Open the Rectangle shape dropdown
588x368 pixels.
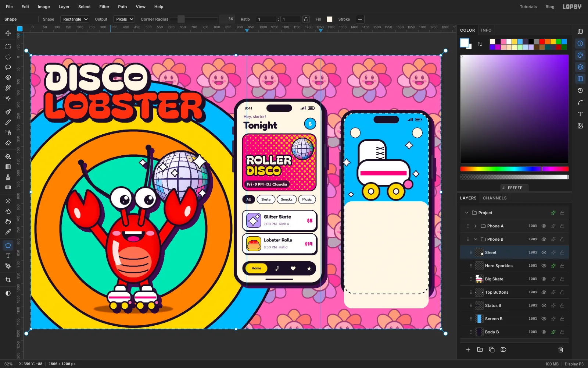tap(75, 19)
